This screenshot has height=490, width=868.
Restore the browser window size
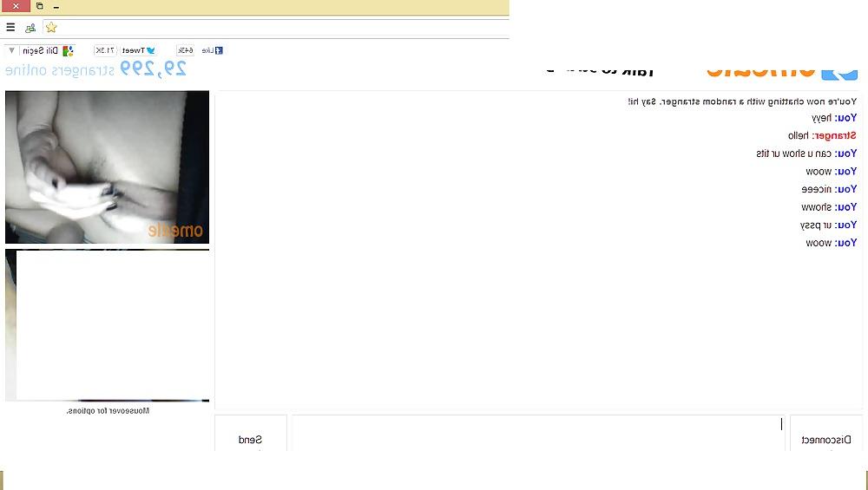point(39,6)
